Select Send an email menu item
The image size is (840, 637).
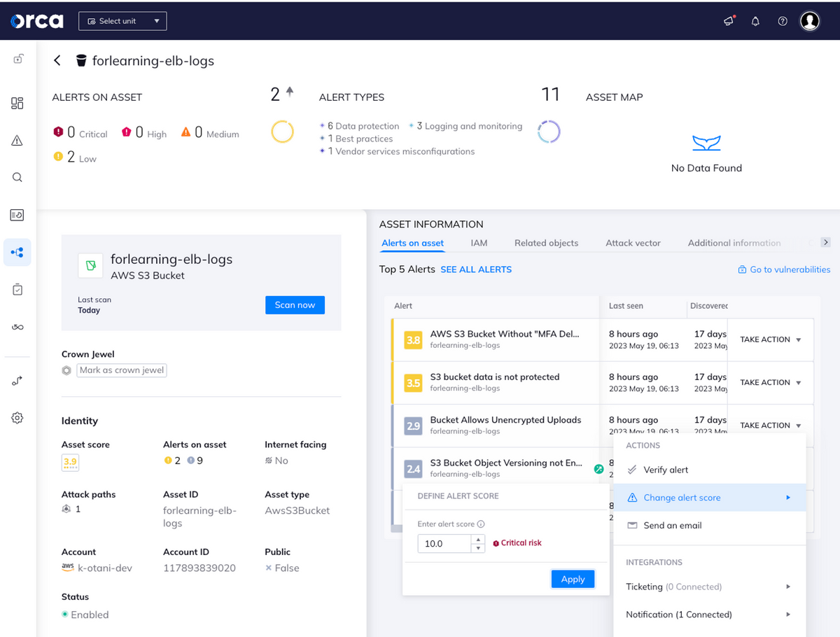click(x=709, y=525)
